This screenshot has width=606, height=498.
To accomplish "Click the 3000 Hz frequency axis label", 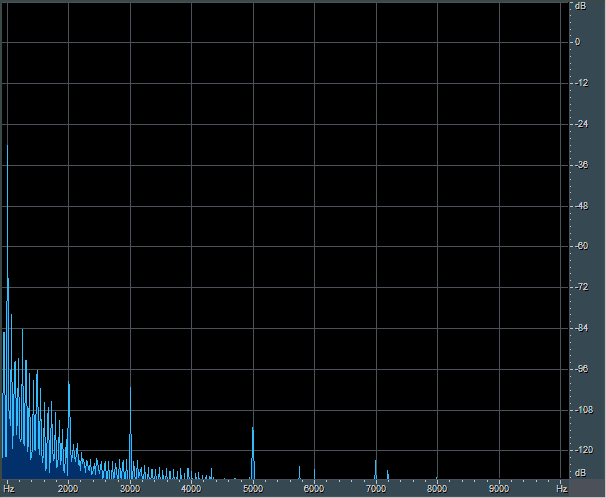I will [130, 489].
